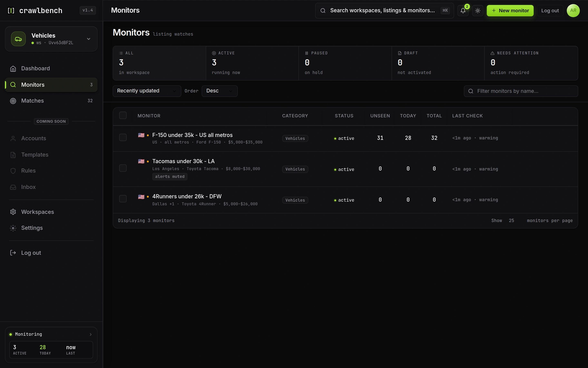The image size is (588, 368).
Task: Click the sidebar Log out arrow icon
Action: coord(13,253)
